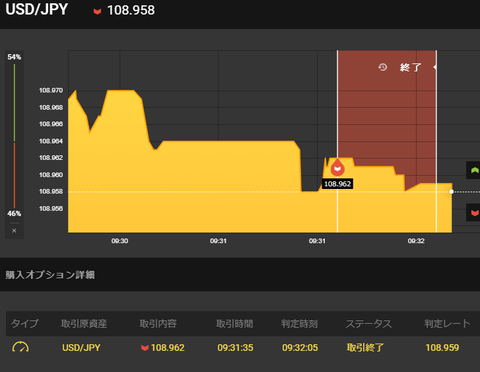480x372 pixels.
Task: Click the red portion of sentiment bar
Action: (x=14, y=175)
